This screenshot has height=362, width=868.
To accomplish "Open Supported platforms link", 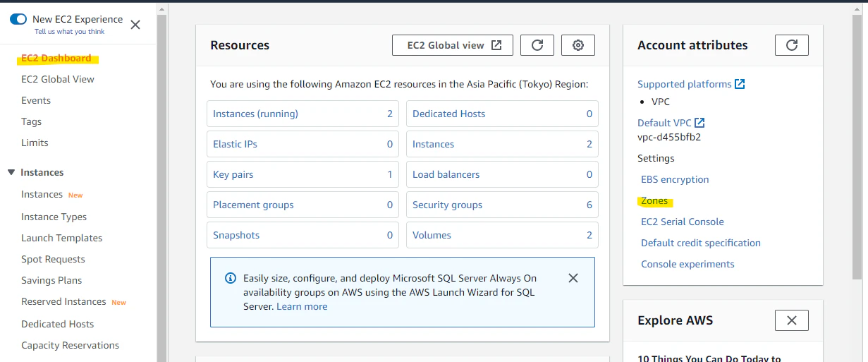I will 691,84.
